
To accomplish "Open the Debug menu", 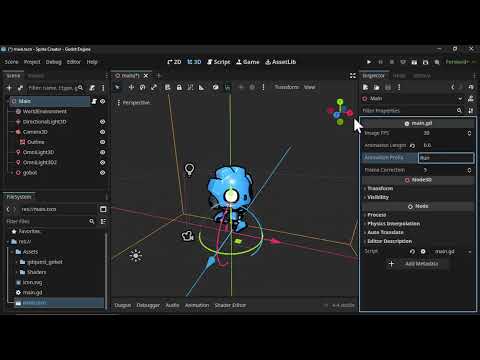I will [x=53, y=62].
